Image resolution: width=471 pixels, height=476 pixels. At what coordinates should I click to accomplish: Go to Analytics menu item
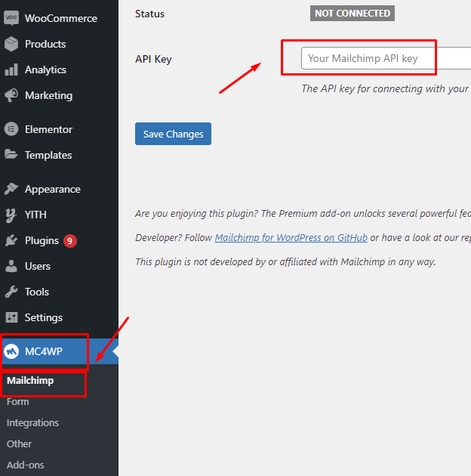pyautogui.click(x=59, y=70)
